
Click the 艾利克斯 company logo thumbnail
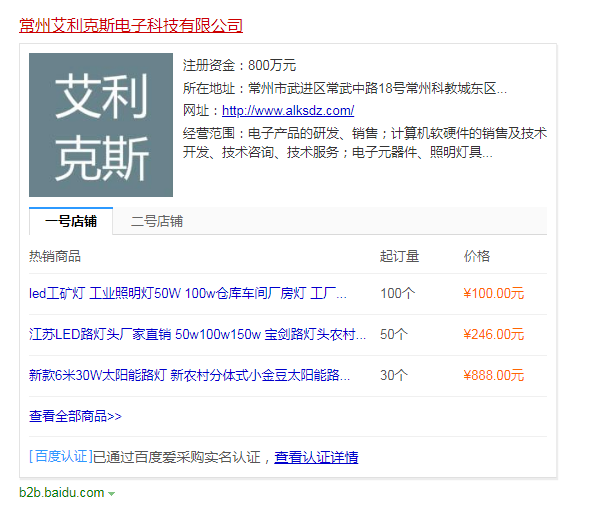101,125
